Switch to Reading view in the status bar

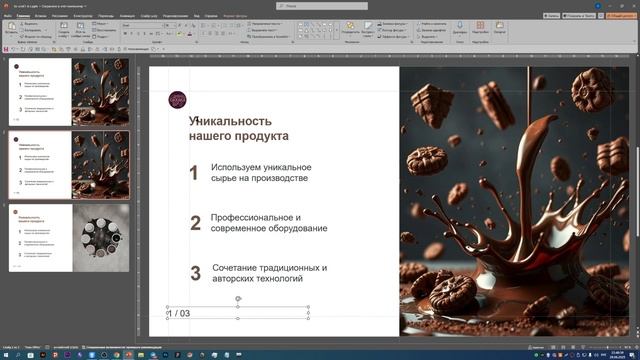[573, 347]
